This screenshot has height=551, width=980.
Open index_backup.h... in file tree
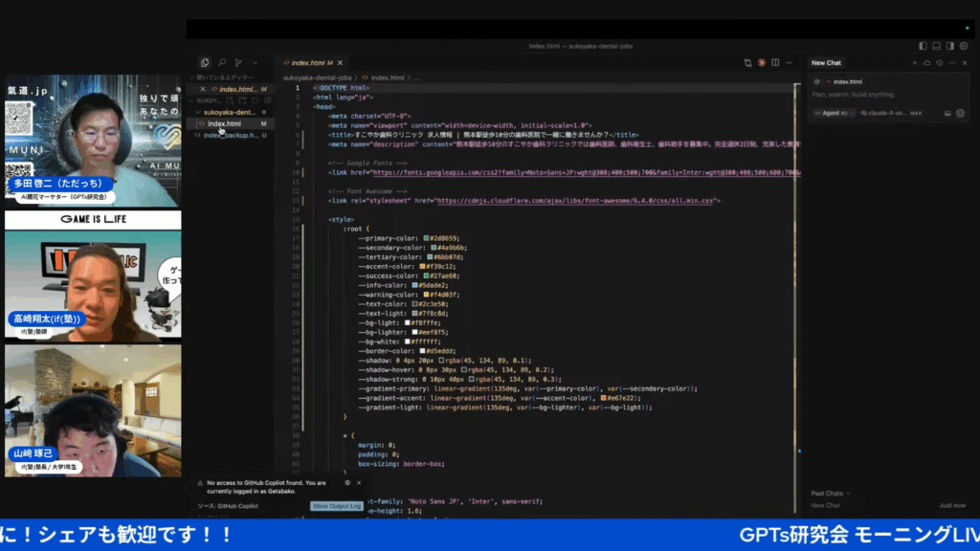pos(231,135)
